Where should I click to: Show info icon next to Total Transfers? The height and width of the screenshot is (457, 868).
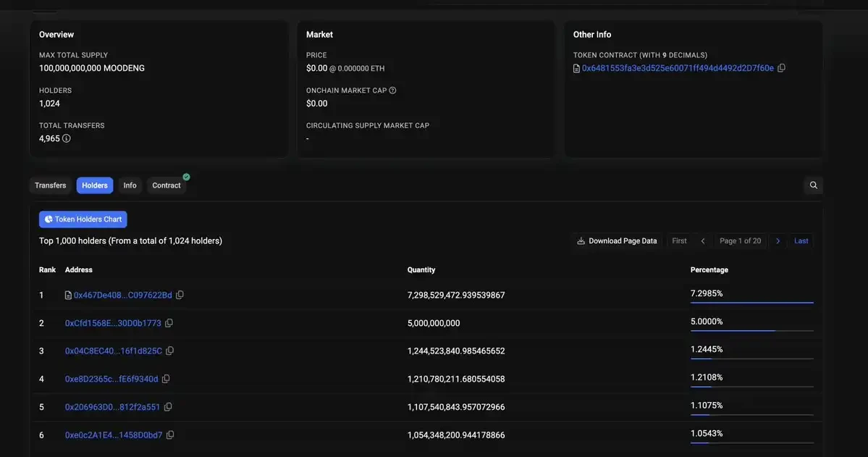click(x=67, y=138)
